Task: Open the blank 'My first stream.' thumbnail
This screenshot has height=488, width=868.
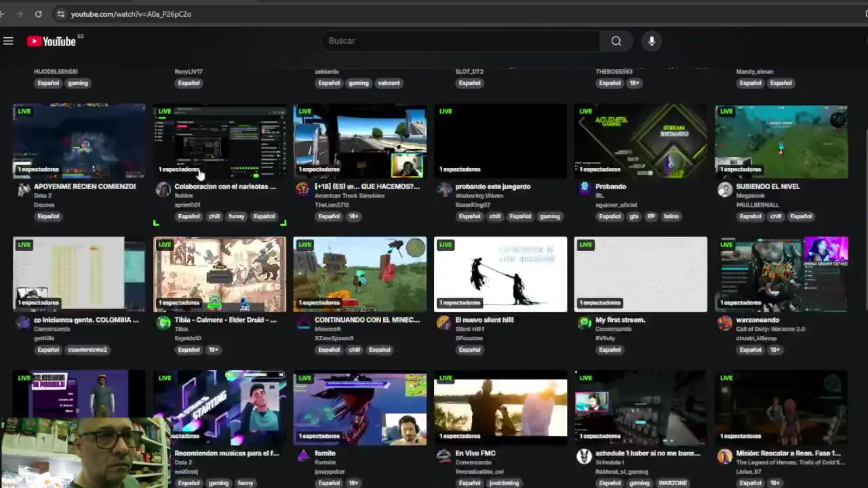Action: [641, 274]
